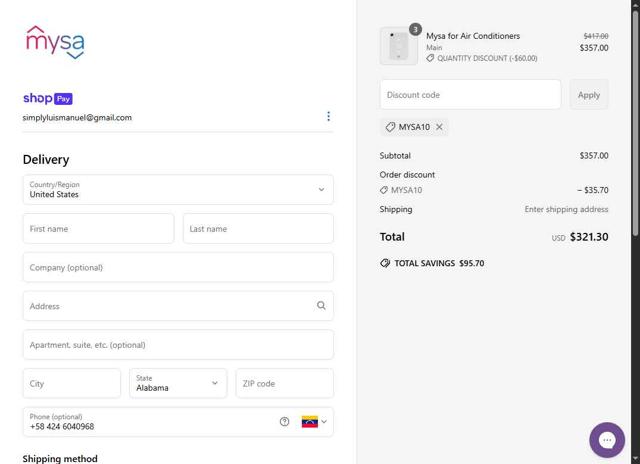Open the Venezuela flag country code selector
Screen dimensions: 640x464
(314, 422)
